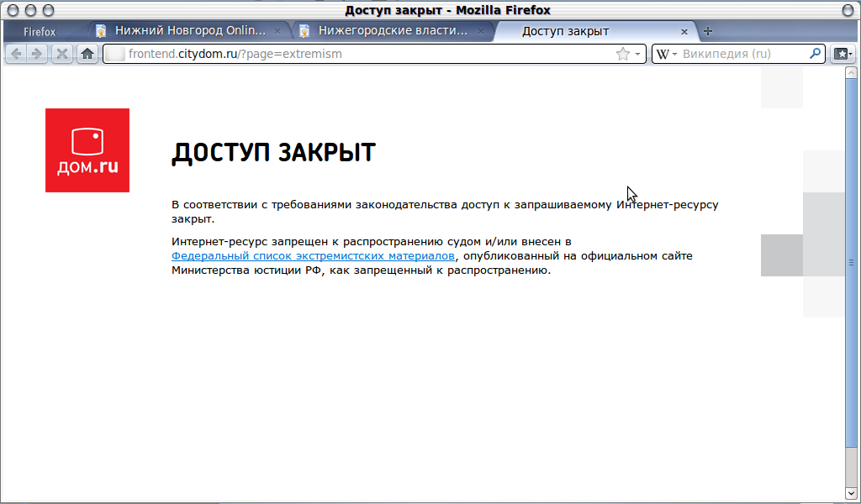
Task: Bookmark this page with the star
Action: [623, 54]
